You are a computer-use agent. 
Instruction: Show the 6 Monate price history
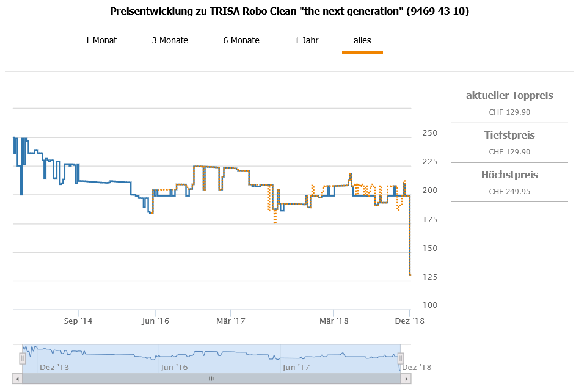[241, 41]
